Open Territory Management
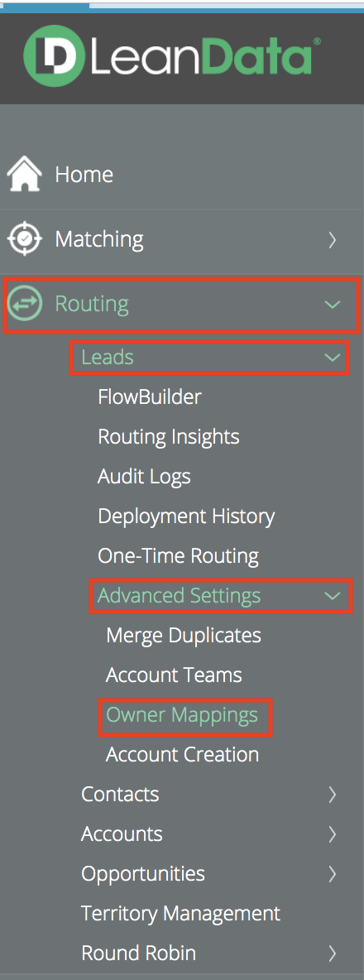This screenshot has height=980, width=364. [181, 914]
